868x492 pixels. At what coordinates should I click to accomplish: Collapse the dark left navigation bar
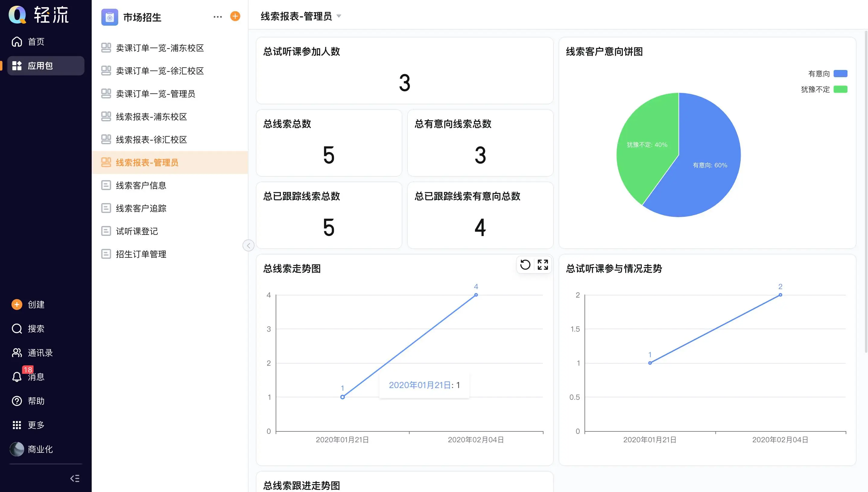75,478
